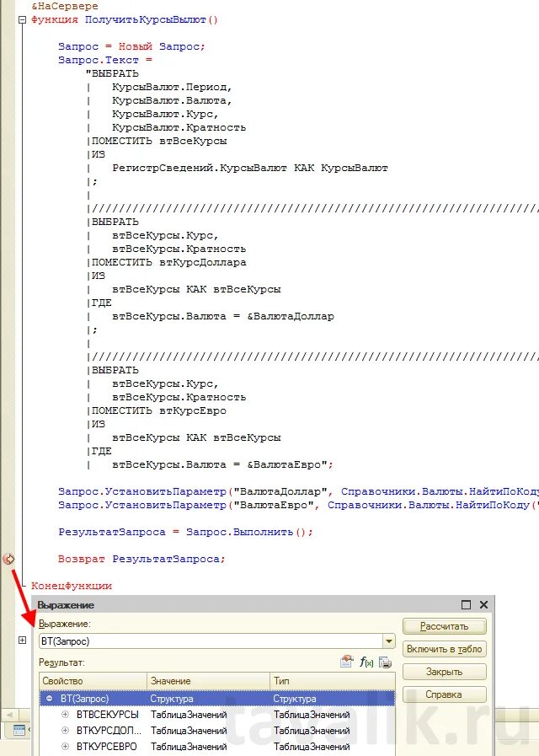Viewport: 539px width, 756px height.
Task: Click the Выражение input field with ВТ(Запрос)
Action: pos(211,641)
